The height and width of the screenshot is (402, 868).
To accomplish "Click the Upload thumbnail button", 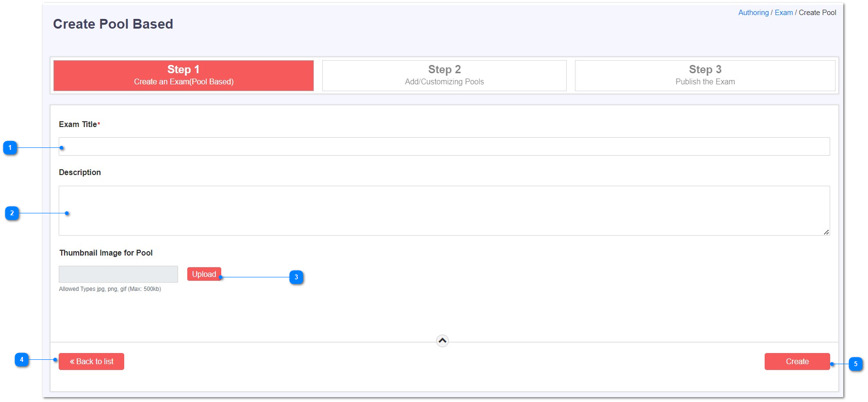I will click(x=204, y=274).
